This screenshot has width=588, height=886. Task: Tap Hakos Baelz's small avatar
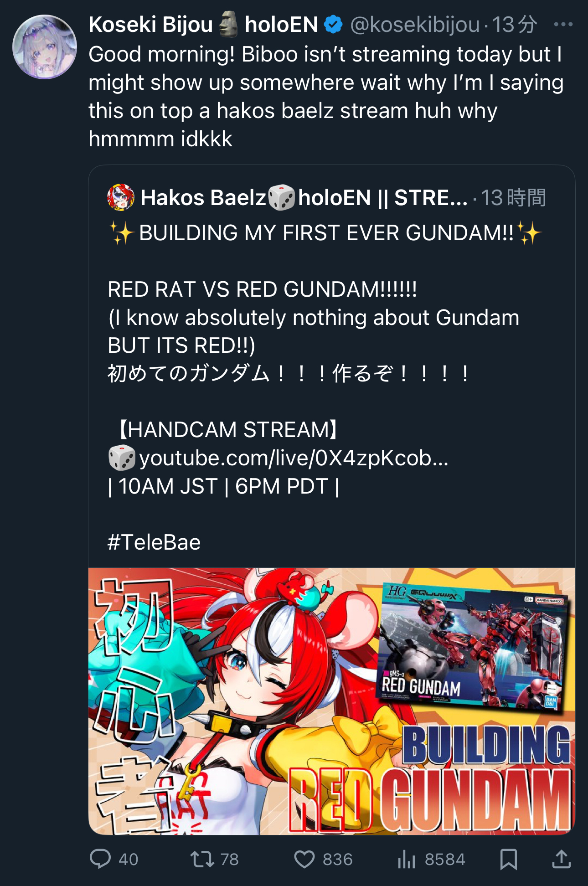121,197
